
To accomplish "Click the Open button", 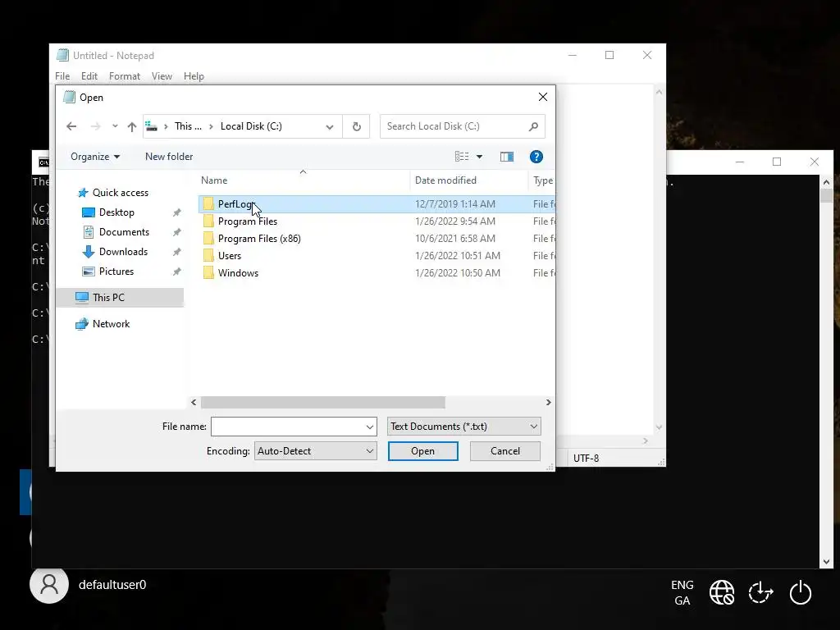I will click(422, 451).
